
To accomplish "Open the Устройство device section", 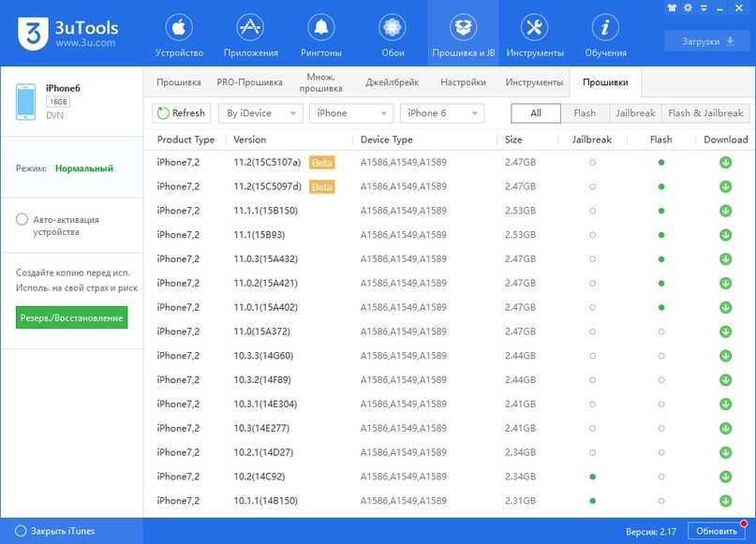I will pos(180,36).
